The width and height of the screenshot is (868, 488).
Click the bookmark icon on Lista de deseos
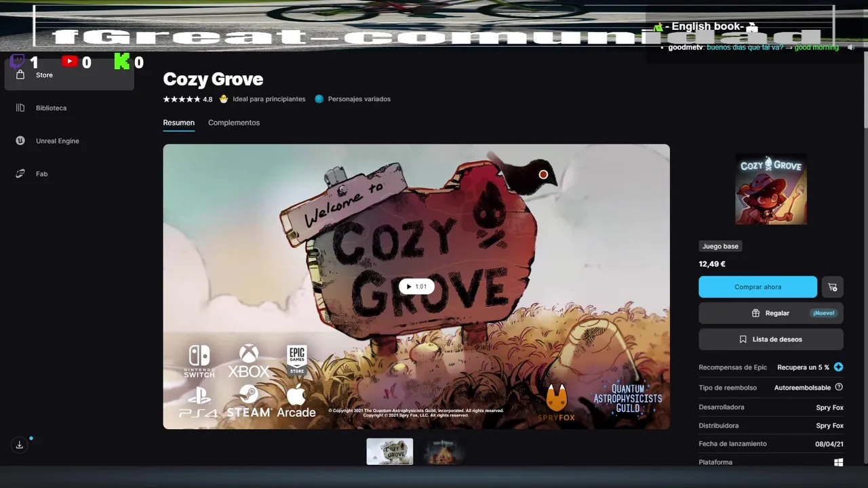click(x=743, y=339)
